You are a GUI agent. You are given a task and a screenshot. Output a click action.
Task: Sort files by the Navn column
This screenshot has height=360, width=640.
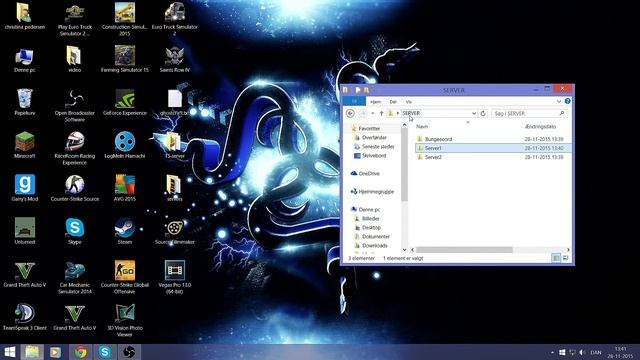tap(422, 127)
